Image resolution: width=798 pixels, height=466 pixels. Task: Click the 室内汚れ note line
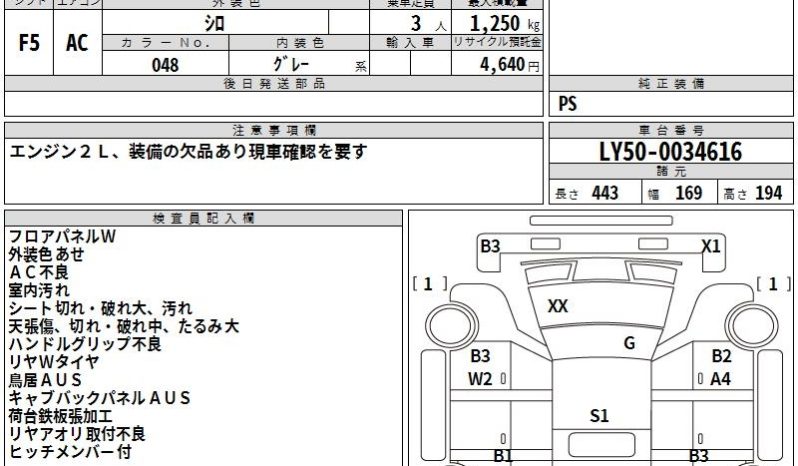click(x=39, y=290)
